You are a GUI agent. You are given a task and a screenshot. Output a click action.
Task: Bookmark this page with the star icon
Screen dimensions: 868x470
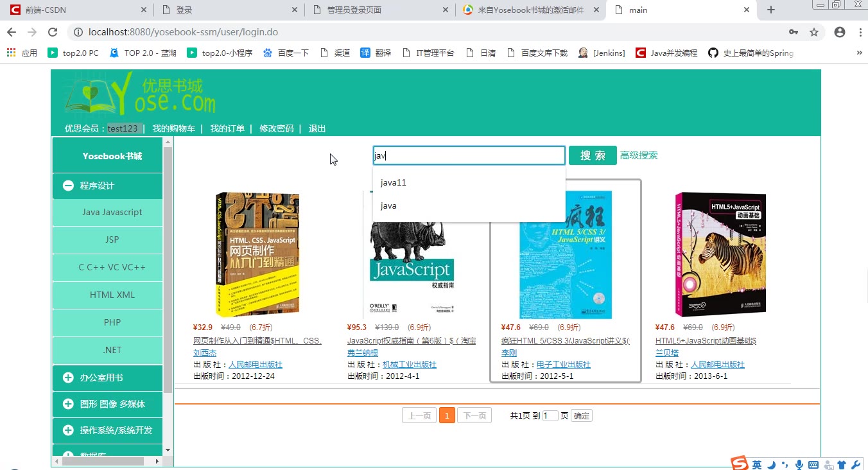click(x=814, y=32)
